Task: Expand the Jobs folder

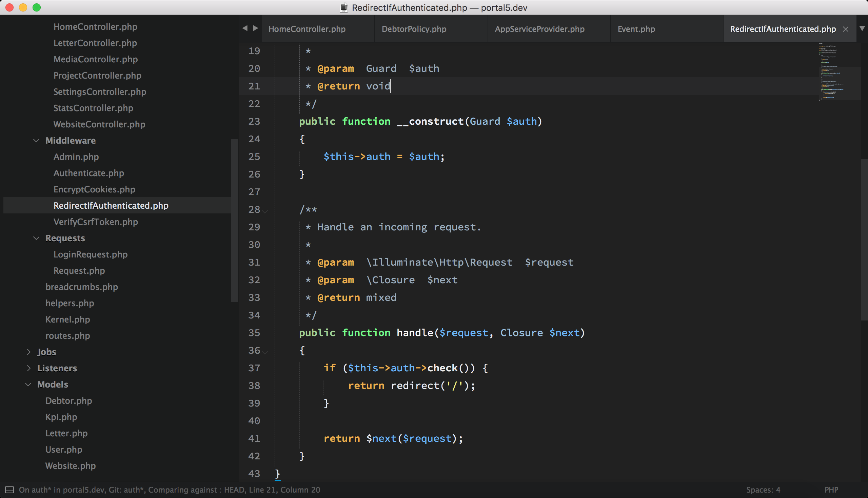Action: [x=29, y=352]
